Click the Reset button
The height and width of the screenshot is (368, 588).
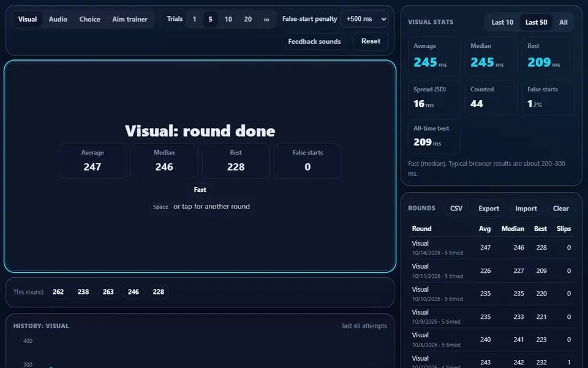371,41
